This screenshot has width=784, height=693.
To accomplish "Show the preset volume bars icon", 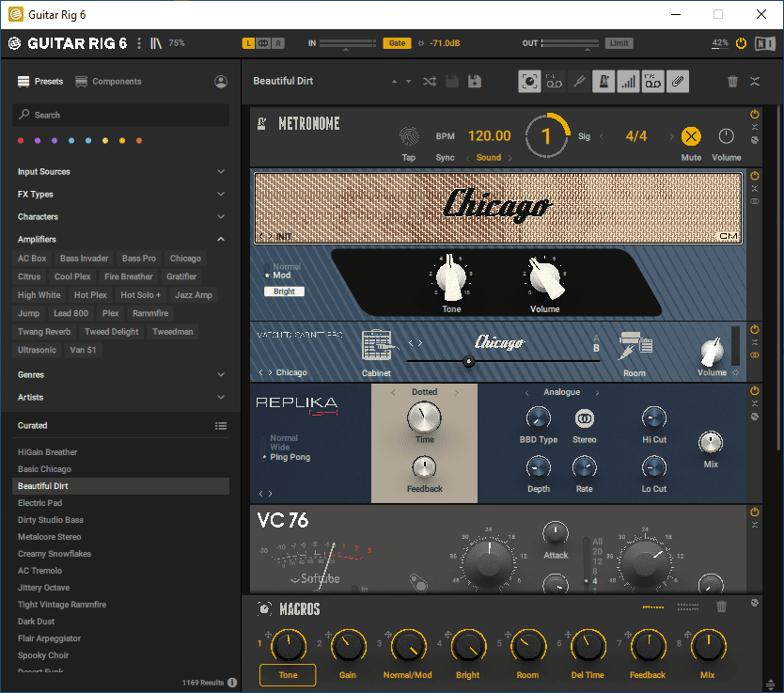I will 629,82.
